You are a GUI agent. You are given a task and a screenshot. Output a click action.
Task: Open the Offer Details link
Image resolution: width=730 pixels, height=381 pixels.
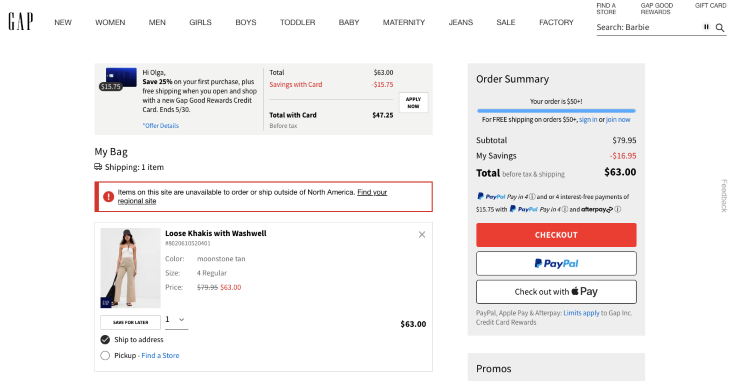pos(161,126)
